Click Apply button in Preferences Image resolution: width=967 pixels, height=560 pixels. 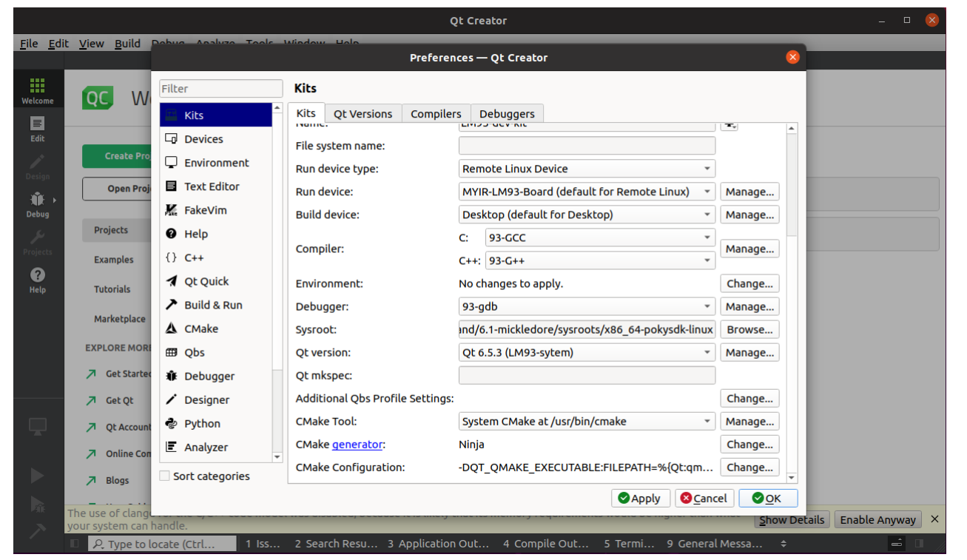[641, 498]
